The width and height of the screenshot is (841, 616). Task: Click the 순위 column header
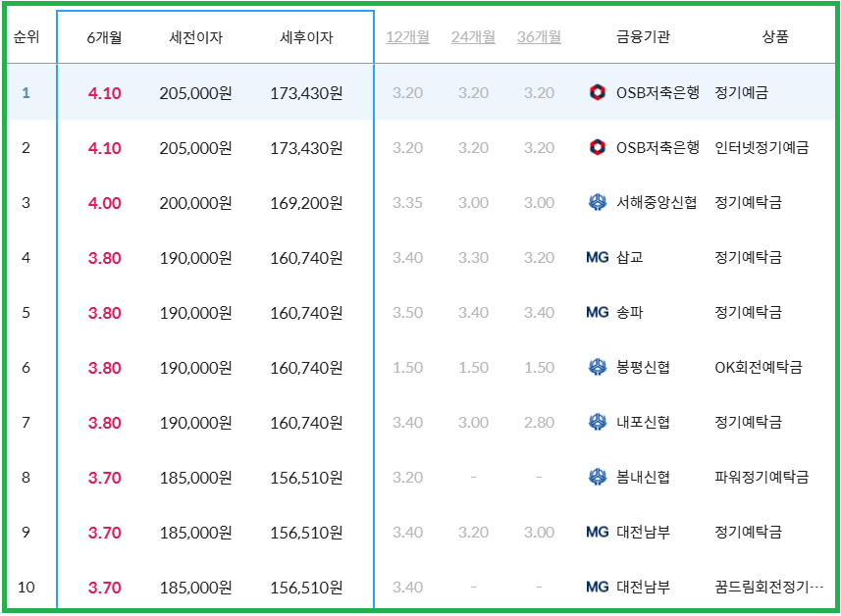pyautogui.click(x=26, y=37)
